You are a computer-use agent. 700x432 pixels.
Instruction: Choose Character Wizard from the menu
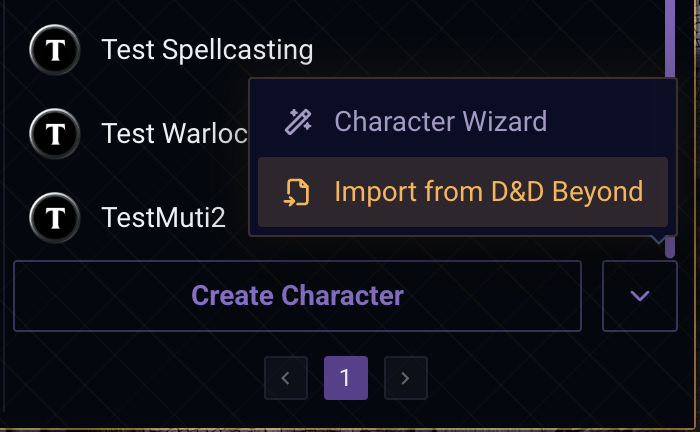coord(440,122)
